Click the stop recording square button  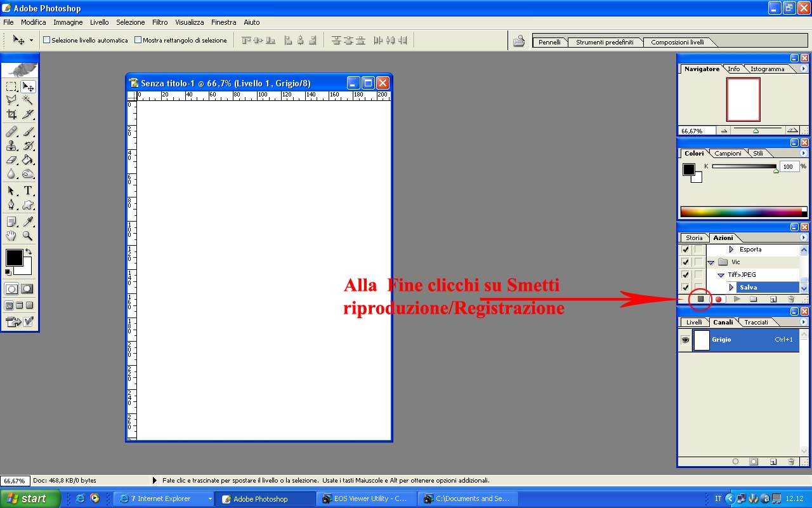pos(700,299)
